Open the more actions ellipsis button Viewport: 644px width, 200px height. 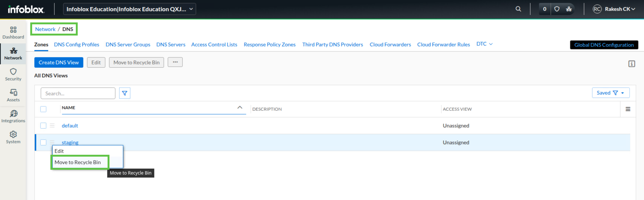point(175,62)
